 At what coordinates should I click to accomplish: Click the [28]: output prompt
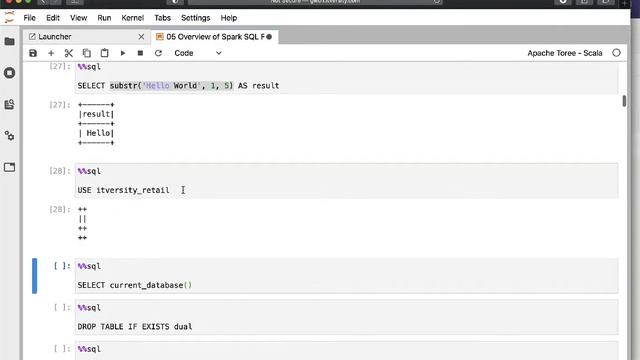(x=60, y=209)
